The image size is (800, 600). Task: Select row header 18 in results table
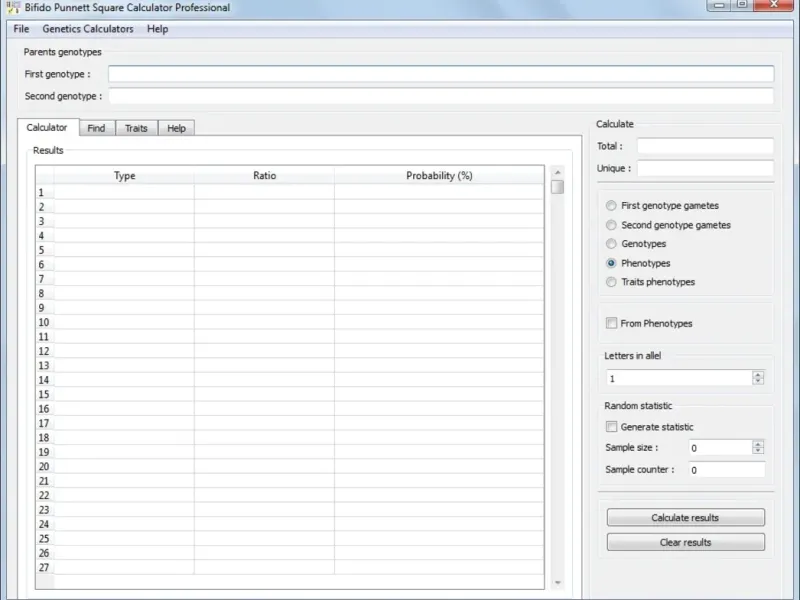44,438
